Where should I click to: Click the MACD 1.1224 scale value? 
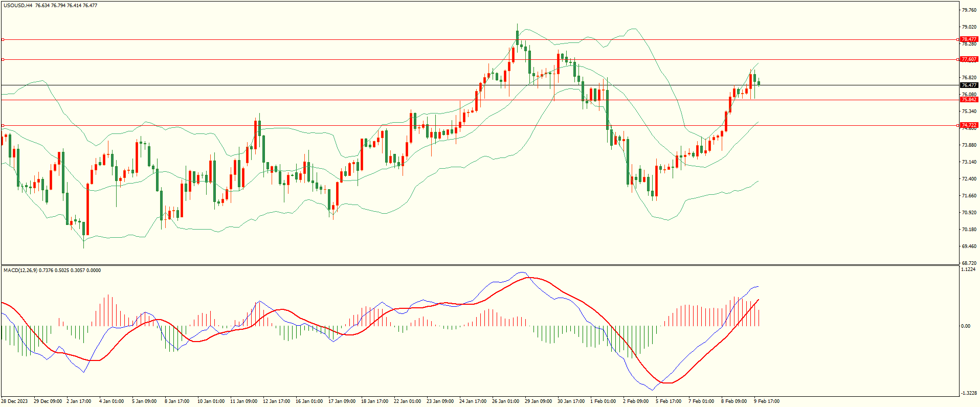[x=969, y=269]
